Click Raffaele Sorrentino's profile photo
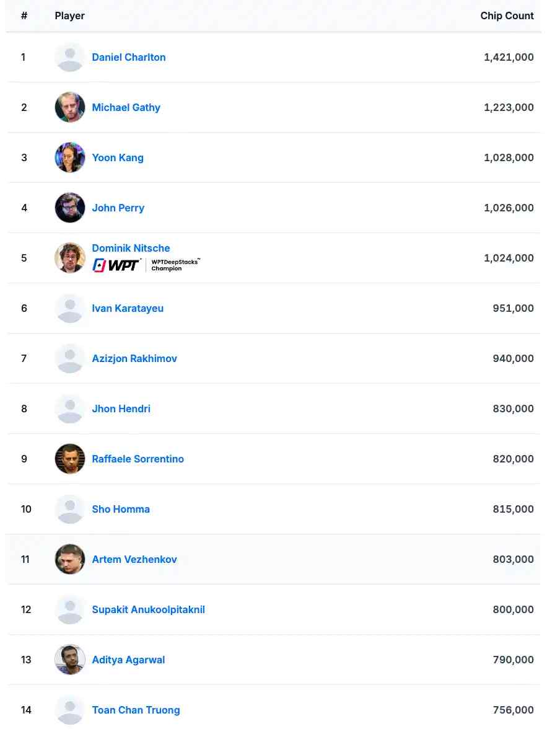The image size is (560, 734). [x=70, y=459]
